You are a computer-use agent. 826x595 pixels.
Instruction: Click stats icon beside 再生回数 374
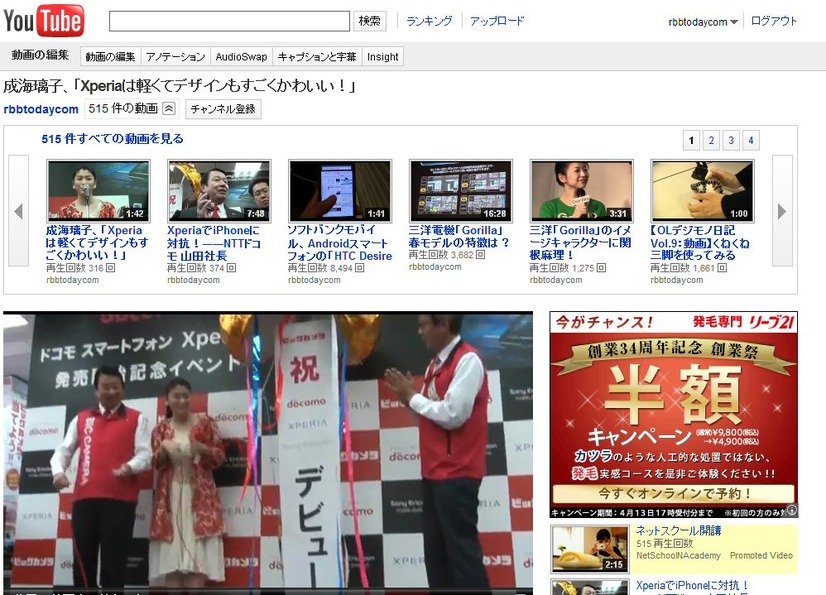pyautogui.click(x=231, y=268)
